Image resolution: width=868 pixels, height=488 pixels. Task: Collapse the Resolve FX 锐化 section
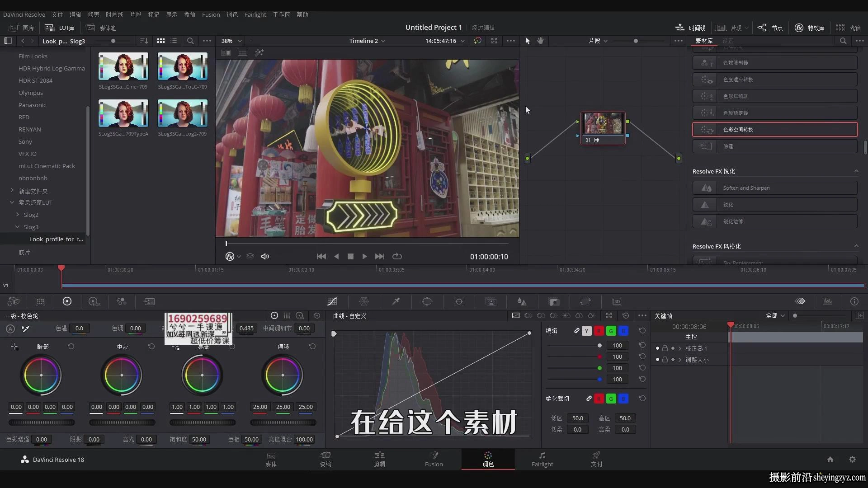point(856,171)
